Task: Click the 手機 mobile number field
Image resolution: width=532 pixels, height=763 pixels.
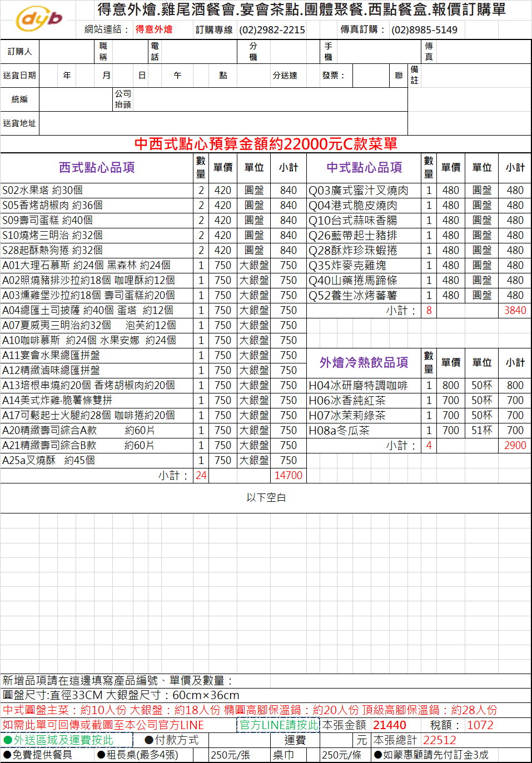Action: [x=378, y=52]
